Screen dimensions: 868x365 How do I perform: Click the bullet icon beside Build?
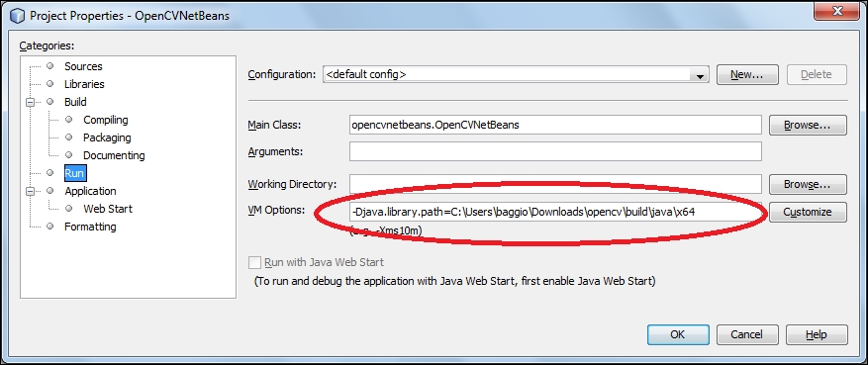[50, 102]
